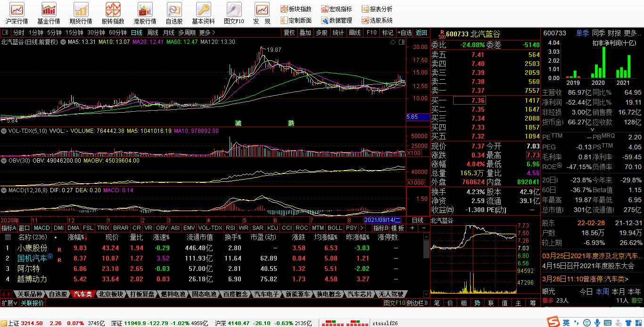Click the Sogou emoji smiley icon
Image resolution: width=644 pixels, height=327 pixels.
point(586,322)
